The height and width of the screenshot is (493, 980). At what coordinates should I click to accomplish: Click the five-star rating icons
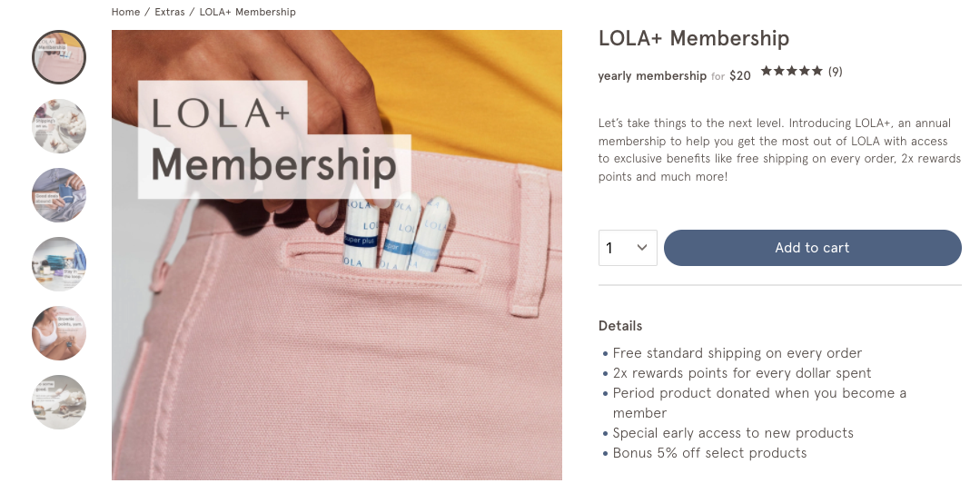(792, 71)
